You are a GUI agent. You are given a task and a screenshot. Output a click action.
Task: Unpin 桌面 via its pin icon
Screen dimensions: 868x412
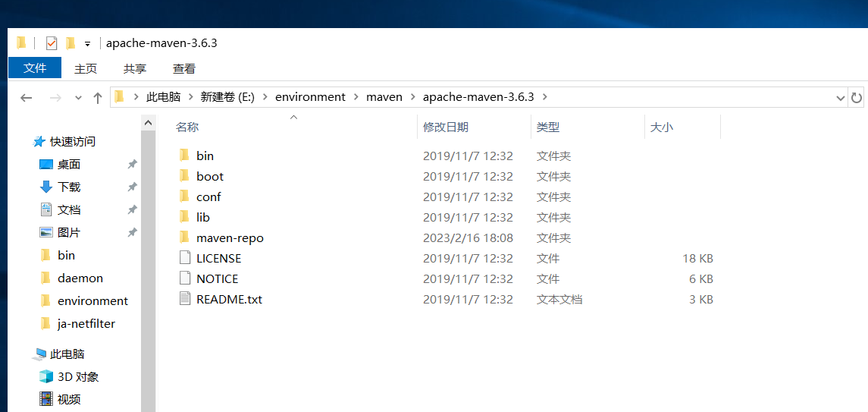pos(132,165)
